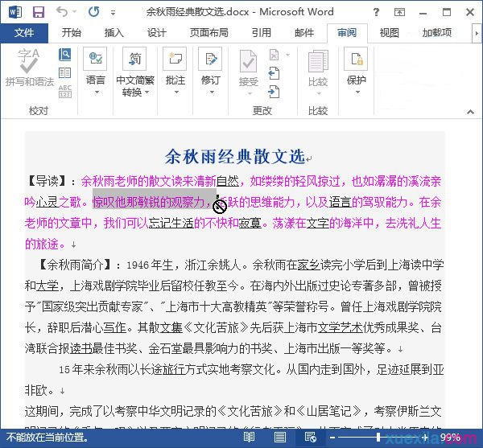Click the Define lookup icon with magnifier
Screen dimensions: 483x448
pyautogui.click(x=64, y=55)
